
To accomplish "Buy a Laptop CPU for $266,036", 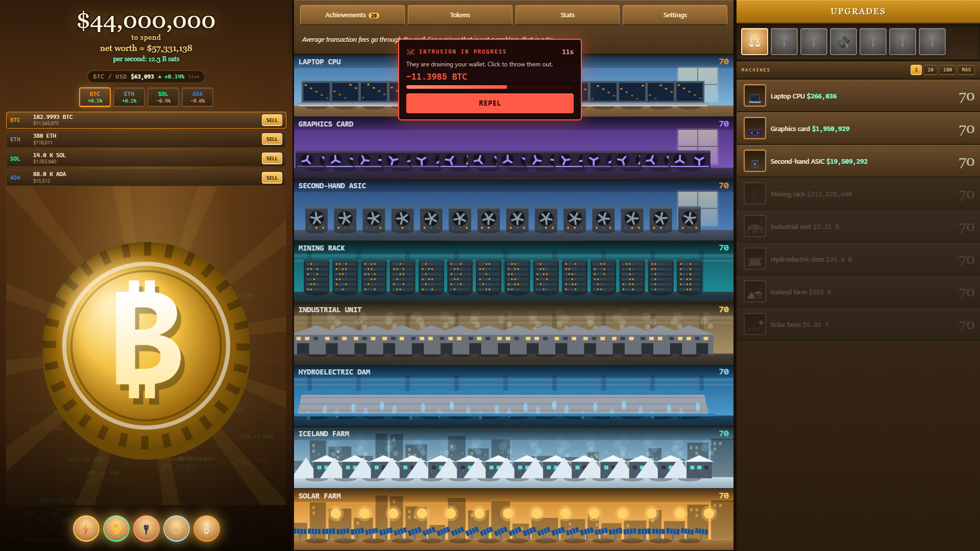I will click(859, 96).
